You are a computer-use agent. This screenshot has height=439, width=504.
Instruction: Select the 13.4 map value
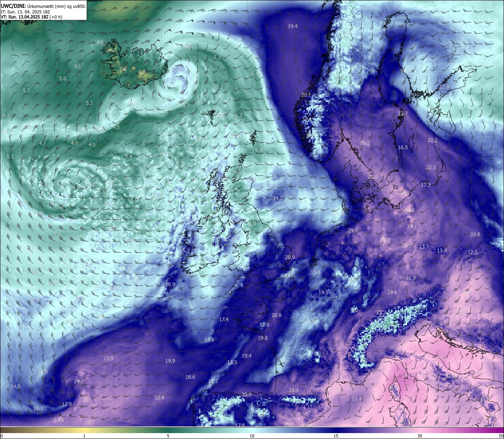point(442,251)
